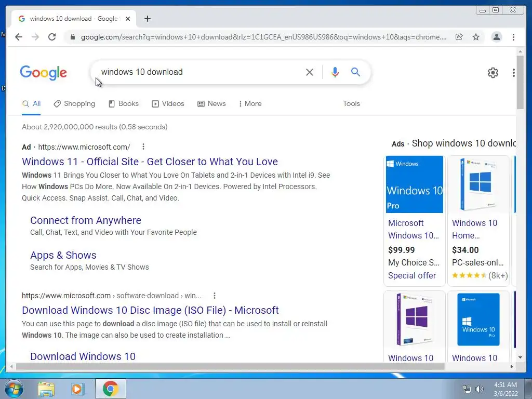The width and height of the screenshot is (532, 399).
Task: Click the 'My Choice S...' seller name
Action: tap(414, 262)
